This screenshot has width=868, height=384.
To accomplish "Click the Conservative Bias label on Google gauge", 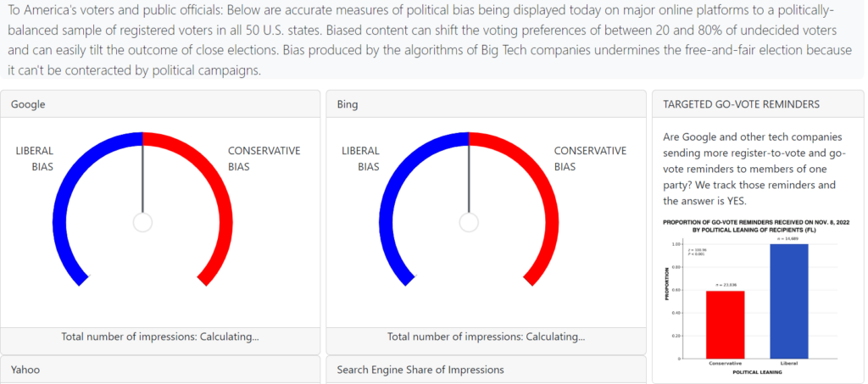I will click(x=264, y=159).
